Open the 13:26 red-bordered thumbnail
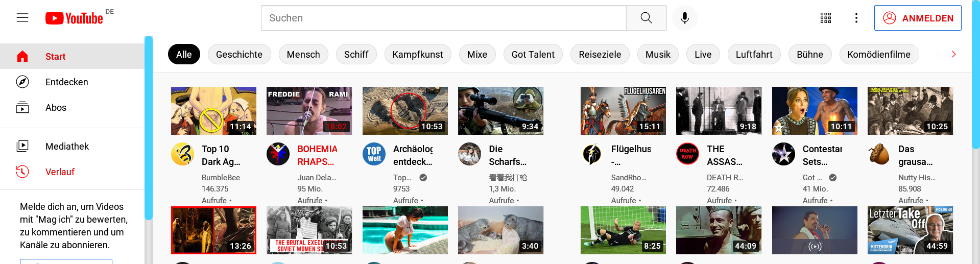 [x=213, y=230]
